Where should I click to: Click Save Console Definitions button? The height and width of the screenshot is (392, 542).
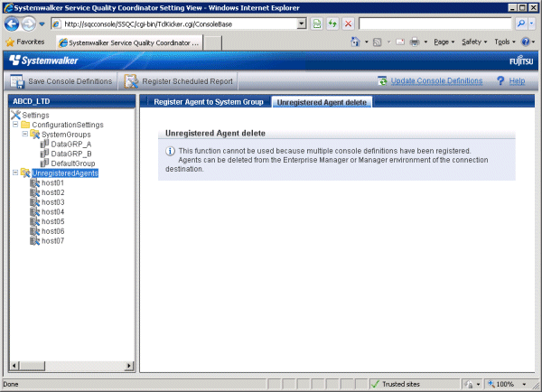[x=61, y=81]
